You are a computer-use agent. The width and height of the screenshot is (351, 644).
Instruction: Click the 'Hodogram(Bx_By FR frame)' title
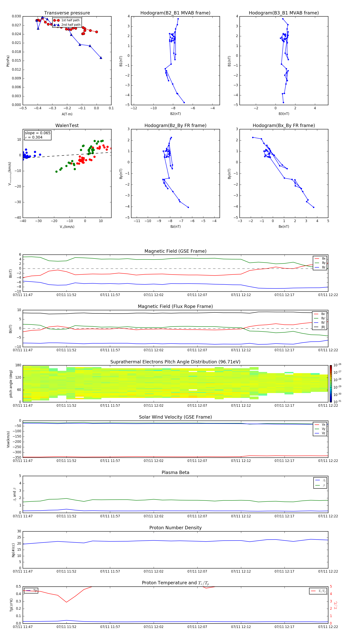[x=284, y=125]
